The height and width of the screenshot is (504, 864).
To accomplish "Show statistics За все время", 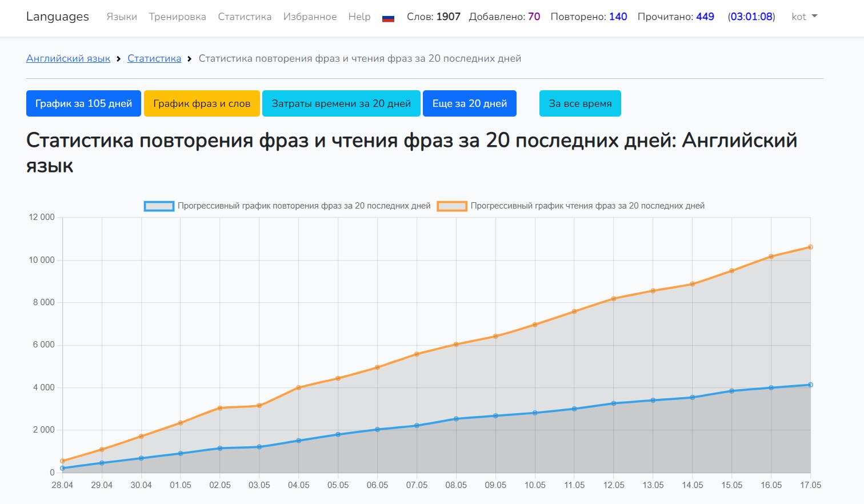I will (x=580, y=103).
